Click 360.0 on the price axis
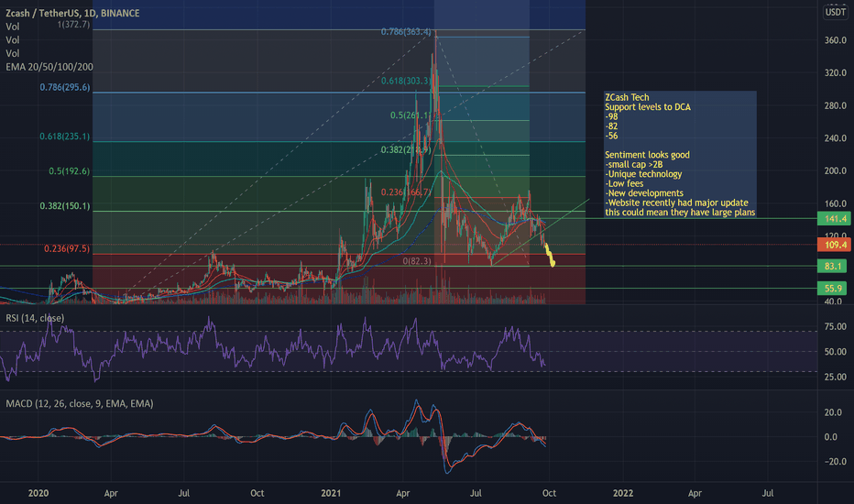Image resolution: width=854 pixels, height=504 pixels. tap(836, 39)
